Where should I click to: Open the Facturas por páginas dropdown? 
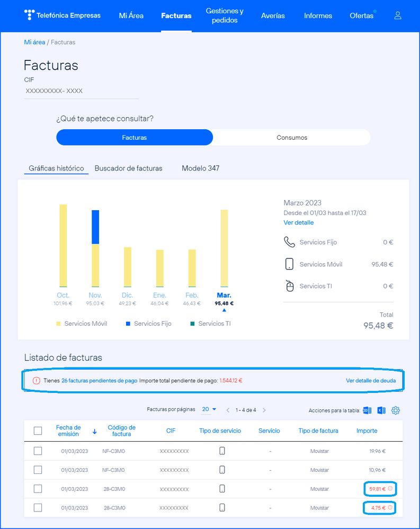[209, 410]
